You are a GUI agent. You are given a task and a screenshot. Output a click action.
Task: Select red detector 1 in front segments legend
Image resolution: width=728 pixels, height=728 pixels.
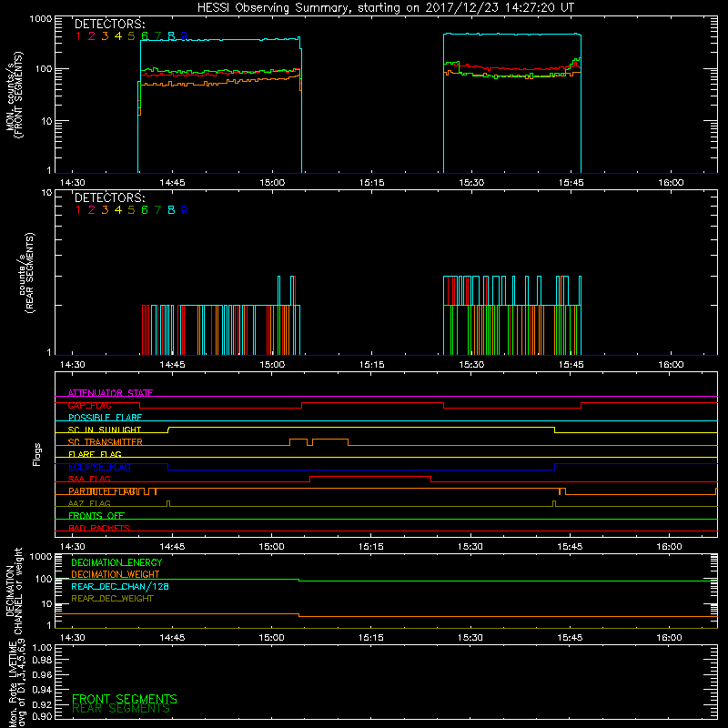pos(78,36)
